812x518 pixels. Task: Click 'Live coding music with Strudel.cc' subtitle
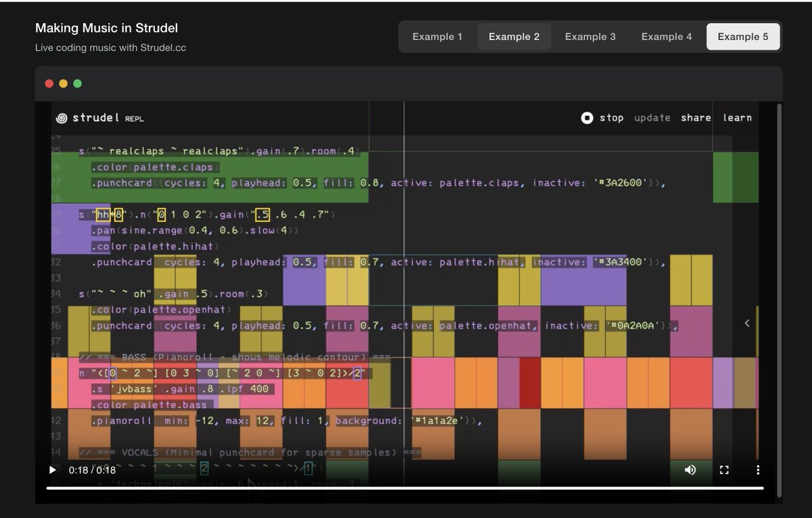pyautogui.click(x=110, y=48)
